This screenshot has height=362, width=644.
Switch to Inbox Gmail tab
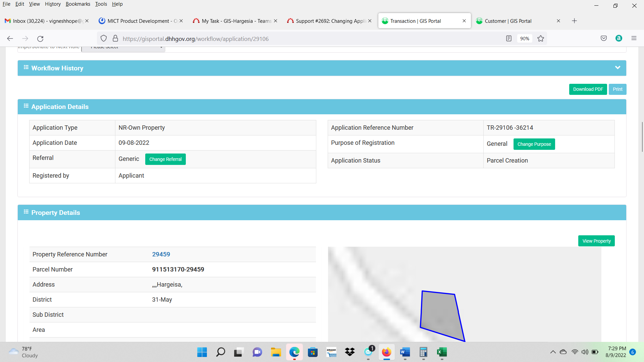pos(47,21)
